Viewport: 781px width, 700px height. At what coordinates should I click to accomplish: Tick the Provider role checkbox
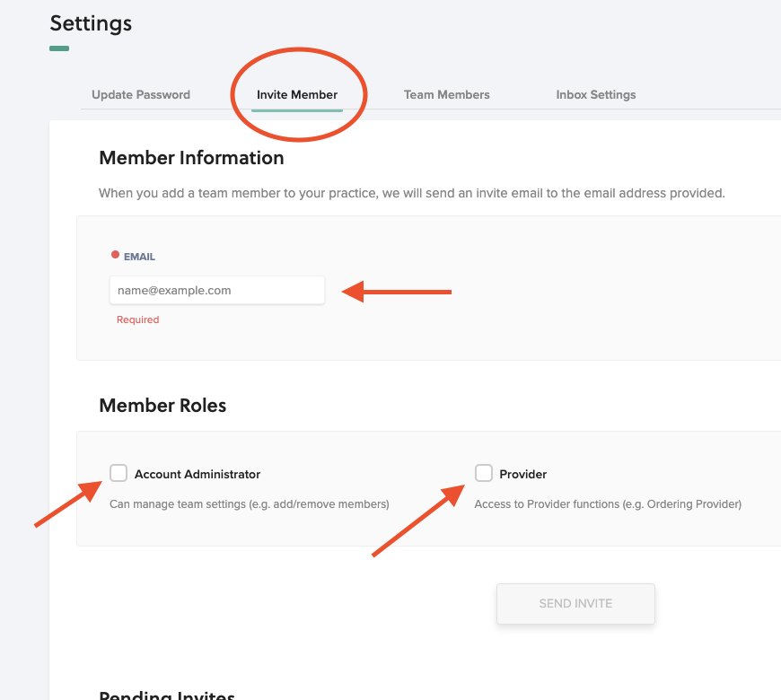pyautogui.click(x=484, y=473)
